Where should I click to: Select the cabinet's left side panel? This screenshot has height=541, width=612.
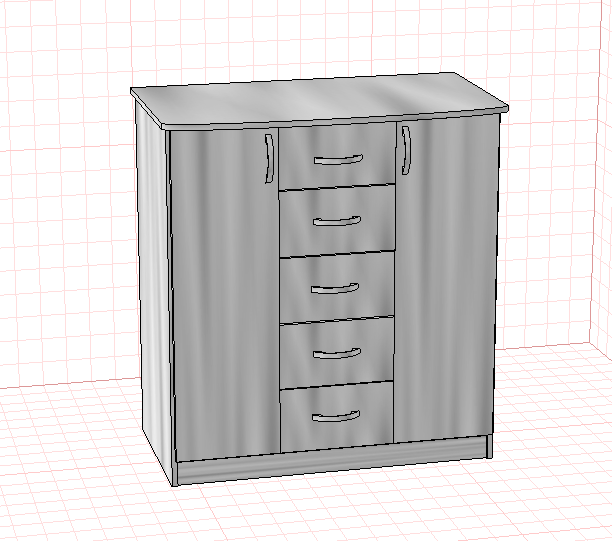click(x=155, y=289)
